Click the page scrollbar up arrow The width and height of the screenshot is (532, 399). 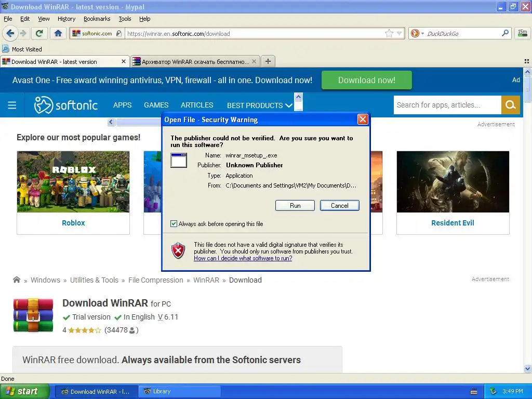point(527,72)
